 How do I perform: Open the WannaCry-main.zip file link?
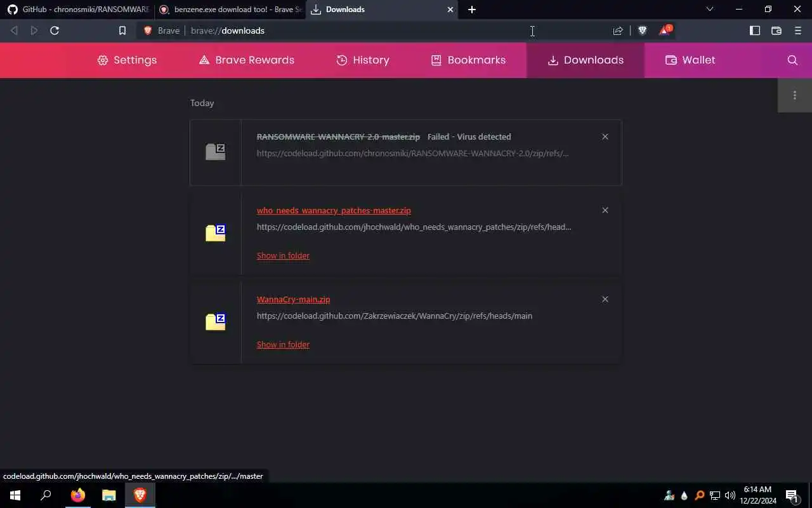pyautogui.click(x=293, y=299)
